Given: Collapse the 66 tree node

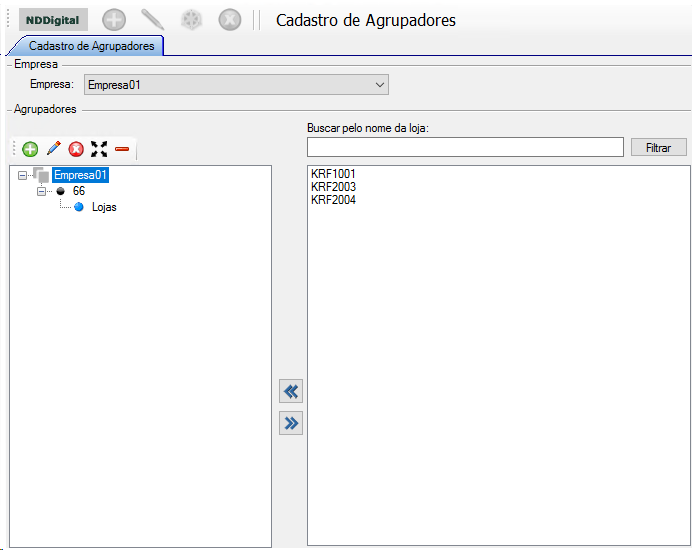Looking at the screenshot, I should [42, 190].
